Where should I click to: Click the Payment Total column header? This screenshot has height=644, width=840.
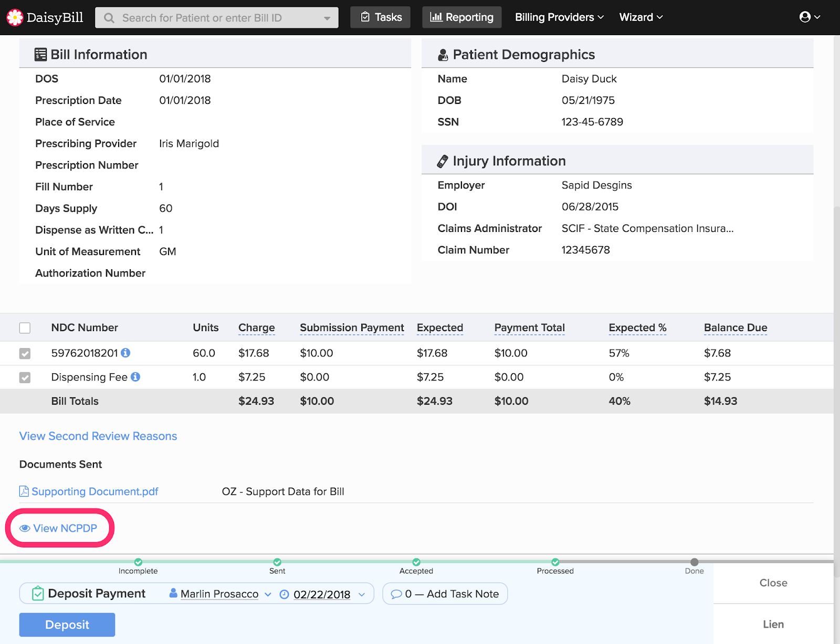coord(530,328)
